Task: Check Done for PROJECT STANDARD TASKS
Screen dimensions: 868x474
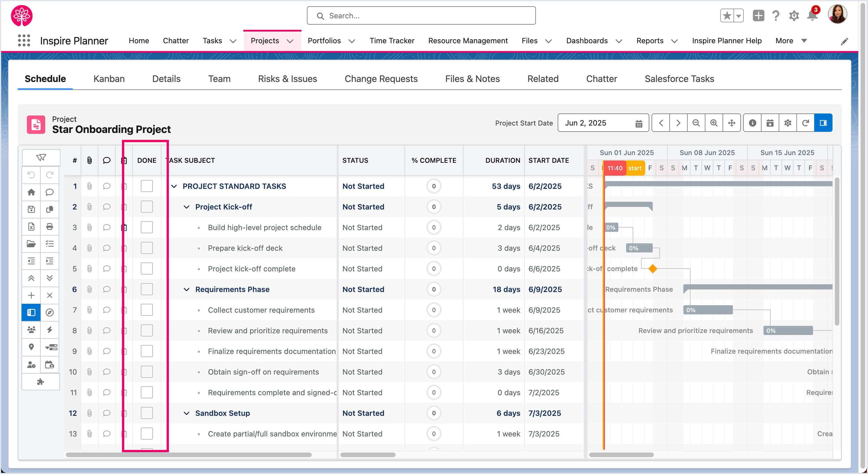Action: tap(147, 186)
